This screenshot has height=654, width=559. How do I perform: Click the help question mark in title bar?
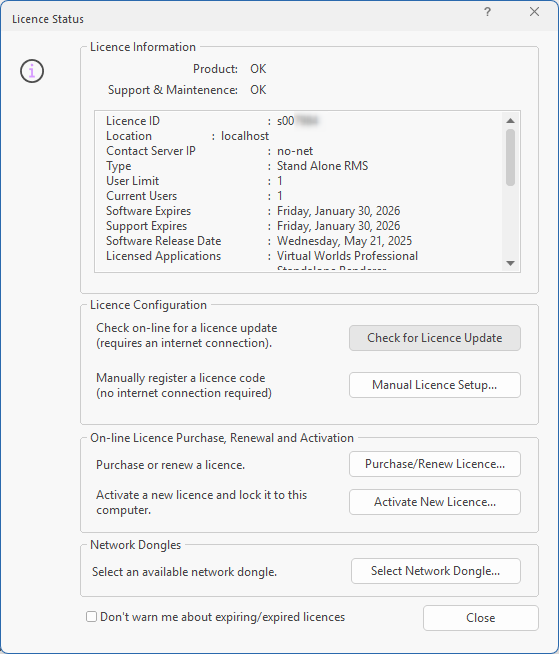pyautogui.click(x=487, y=12)
